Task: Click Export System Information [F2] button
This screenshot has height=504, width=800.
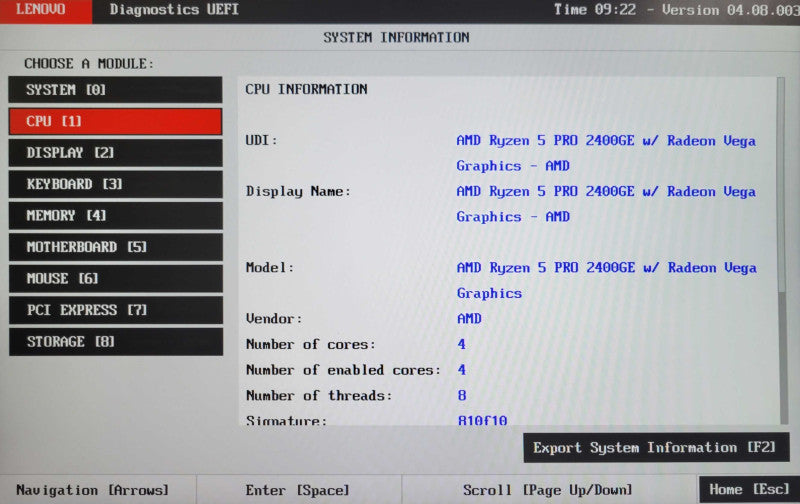Action: click(656, 448)
